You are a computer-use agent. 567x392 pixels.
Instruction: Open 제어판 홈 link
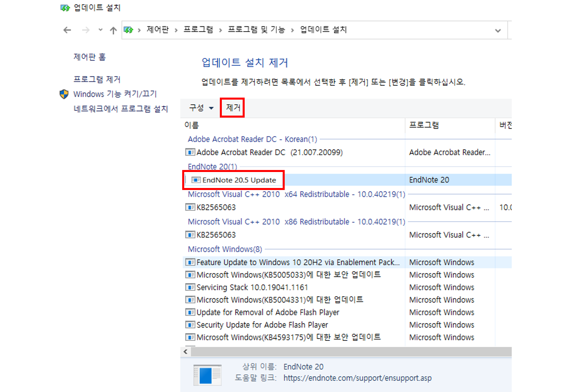coord(89,57)
